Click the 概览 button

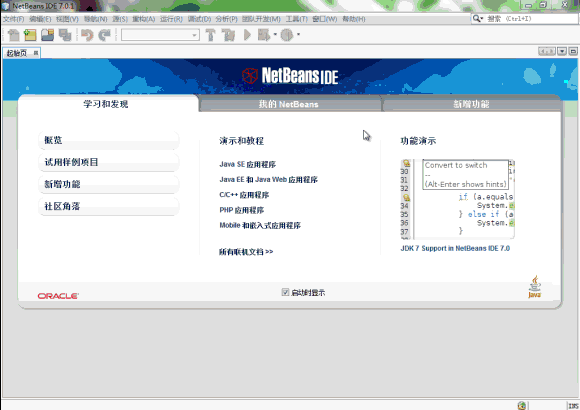point(109,140)
